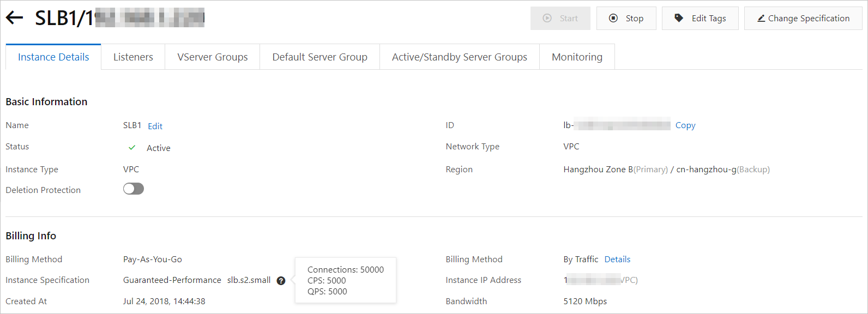Click the Deletion Protection label

[x=43, y=190]
